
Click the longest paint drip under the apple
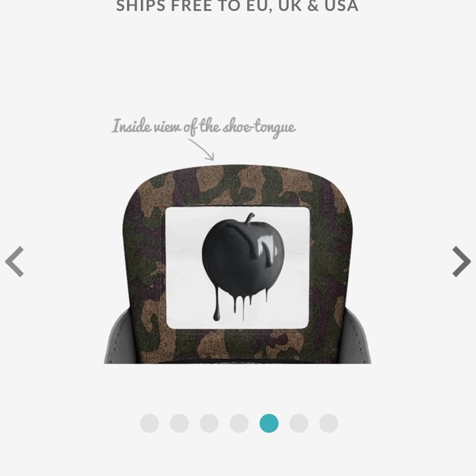pyautogui.click(x=217, y=304)
